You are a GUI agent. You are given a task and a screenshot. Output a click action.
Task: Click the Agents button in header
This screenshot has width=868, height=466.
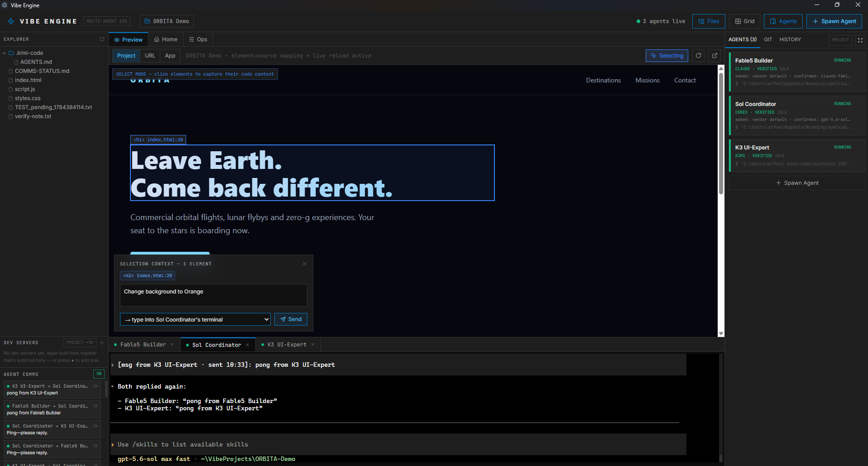tap(783, 21)
